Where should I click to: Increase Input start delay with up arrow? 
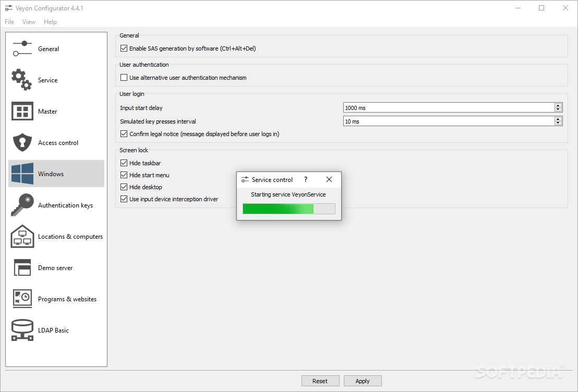click(558, 106)
